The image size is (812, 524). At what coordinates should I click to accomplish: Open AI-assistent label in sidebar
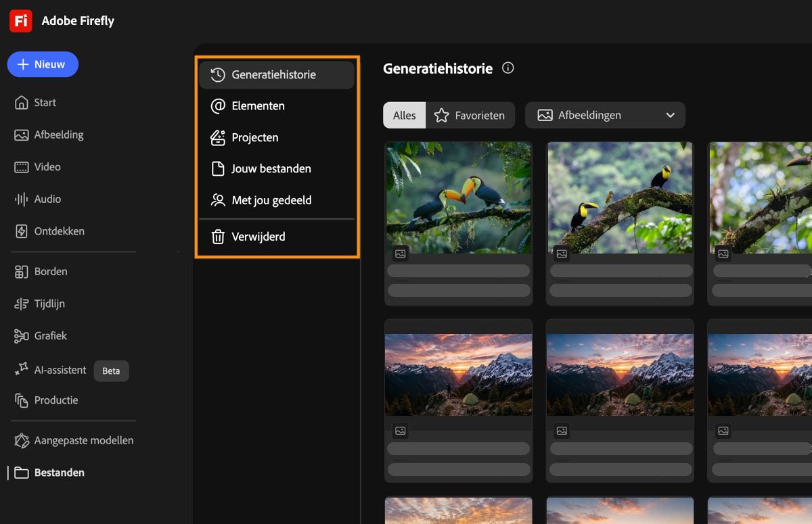60,370
